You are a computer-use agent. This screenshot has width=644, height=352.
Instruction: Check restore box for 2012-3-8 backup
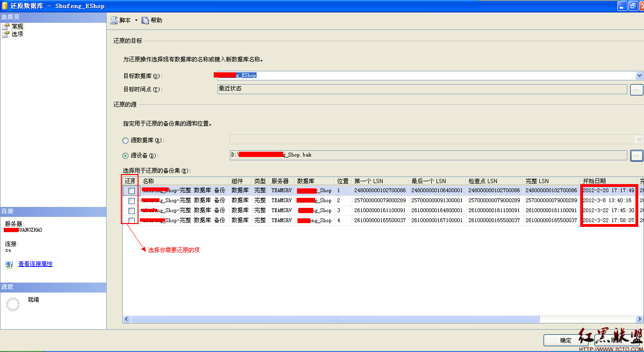[x=131, y=201]
